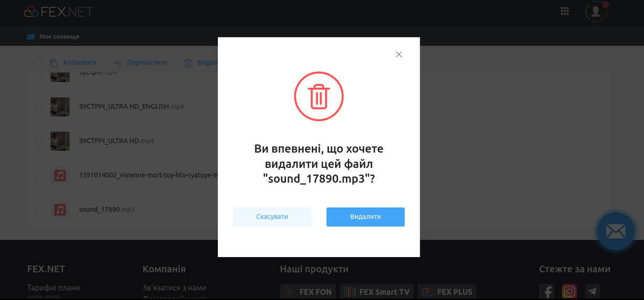Click the folder icon beside Моє сховище
Viewport: 644px width, 300px height.
pos(31,36)
